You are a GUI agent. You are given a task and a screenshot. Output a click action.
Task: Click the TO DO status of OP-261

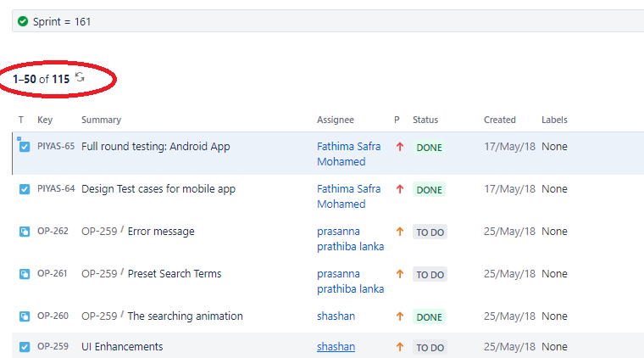tap(430, 275)
